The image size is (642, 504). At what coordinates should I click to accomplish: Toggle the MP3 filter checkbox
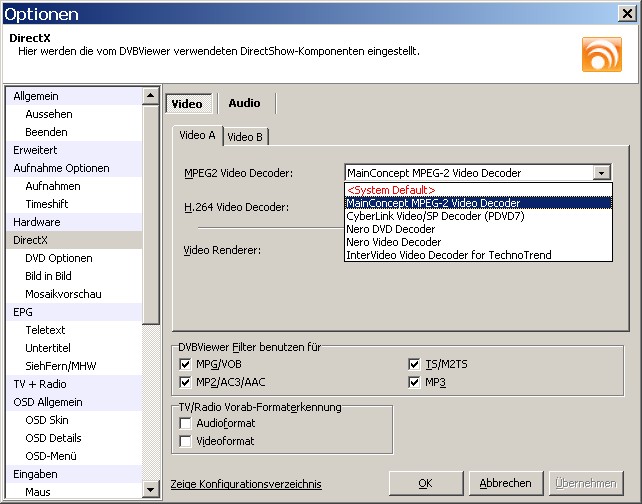point(414,382)
